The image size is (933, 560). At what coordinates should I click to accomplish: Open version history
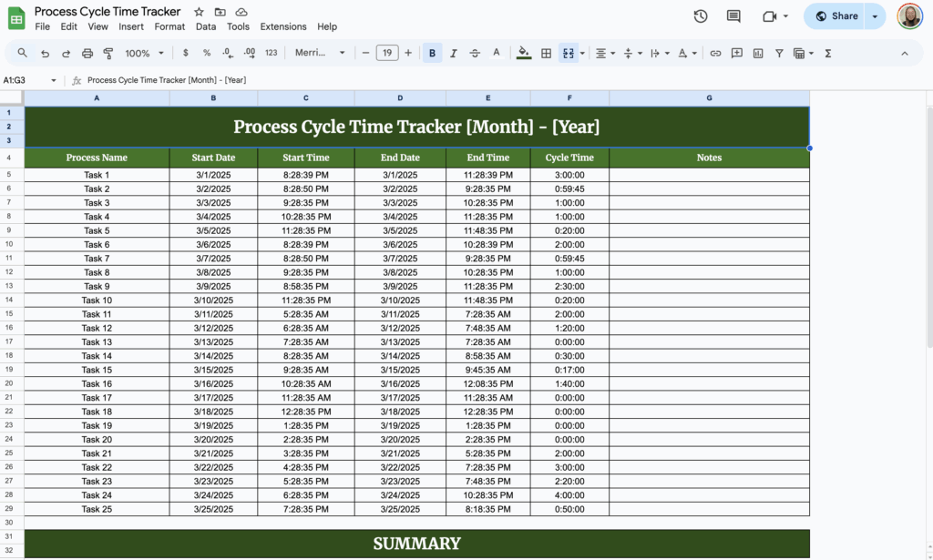click(x=699, y=15)
